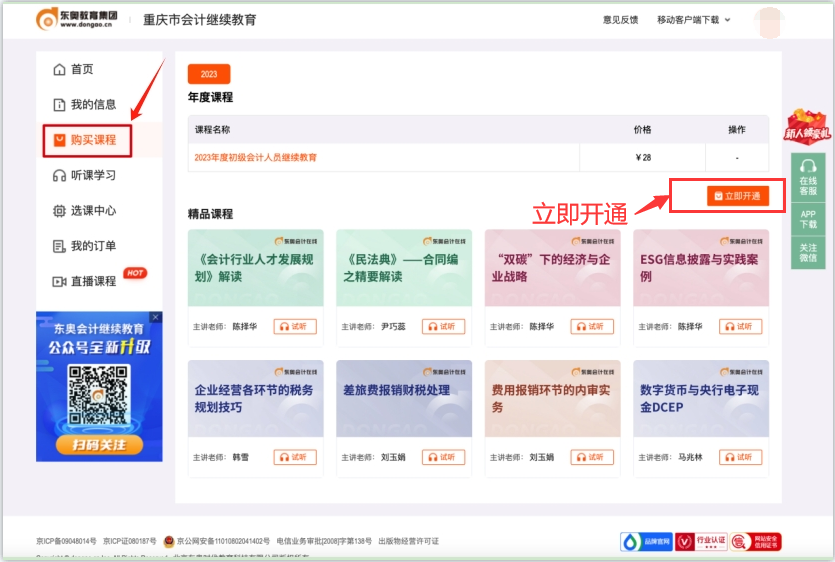Click the 我的订单 document icon
The width and height of the screenshot is (835, 562).
[59, 246]
